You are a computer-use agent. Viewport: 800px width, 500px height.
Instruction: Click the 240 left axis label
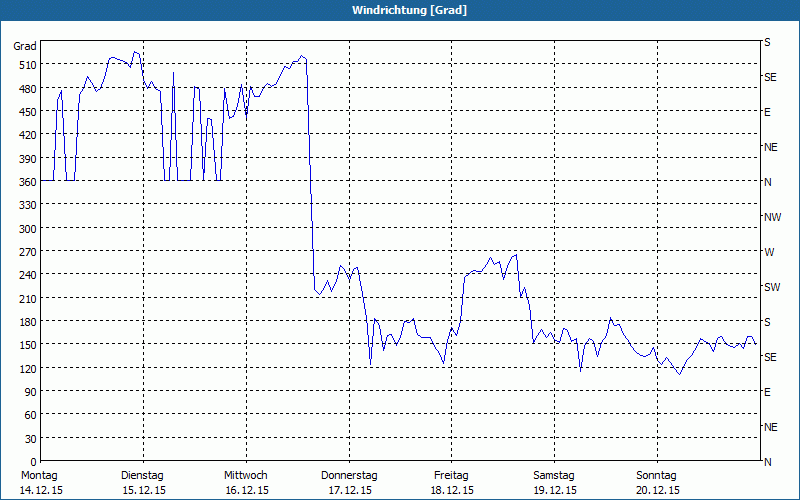point(28,275)
